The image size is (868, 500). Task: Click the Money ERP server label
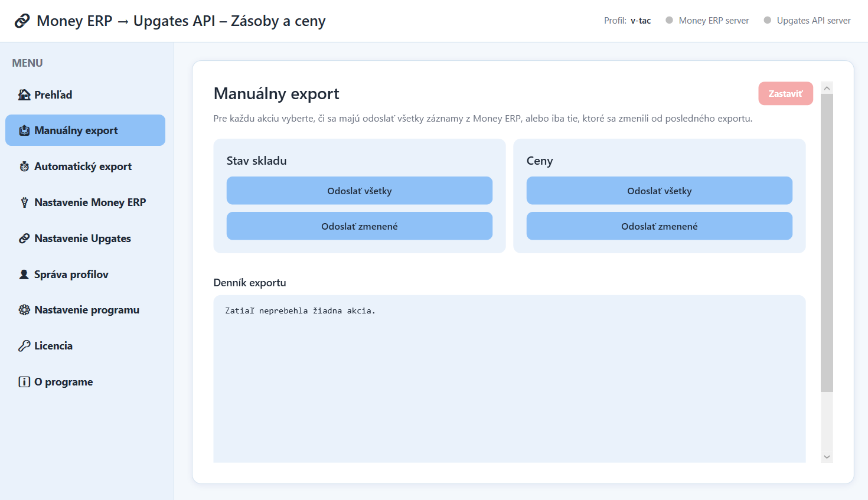pos(714,21)
